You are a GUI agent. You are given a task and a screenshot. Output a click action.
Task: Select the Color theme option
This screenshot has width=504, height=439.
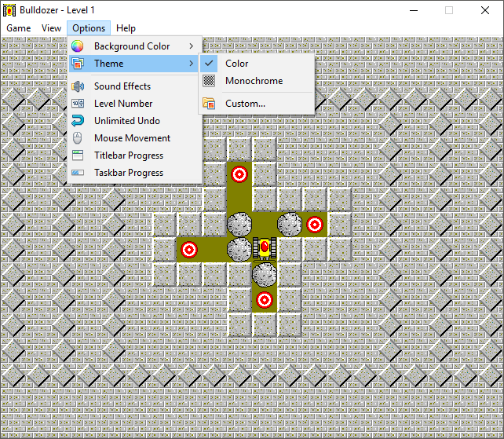tap(257, 64)
